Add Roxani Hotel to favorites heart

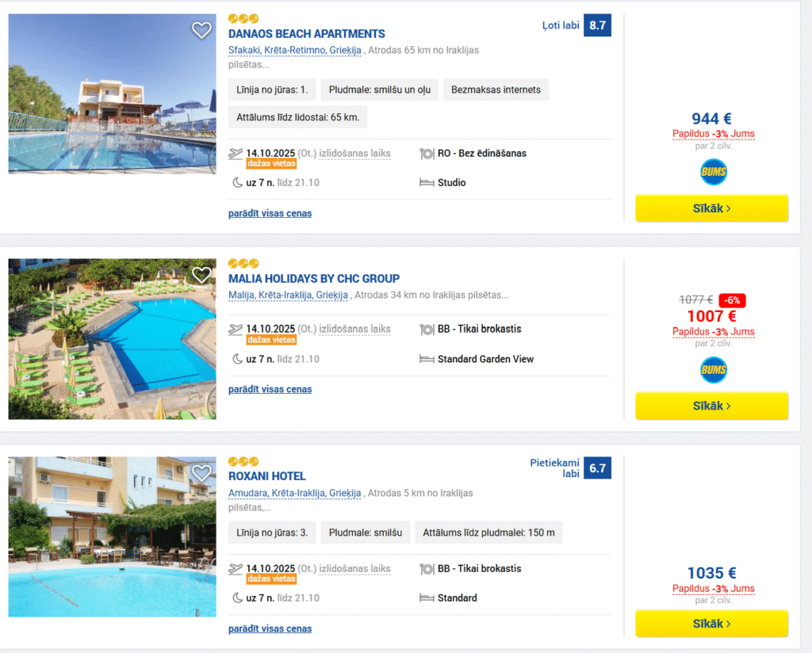click(x=201, y=473)
